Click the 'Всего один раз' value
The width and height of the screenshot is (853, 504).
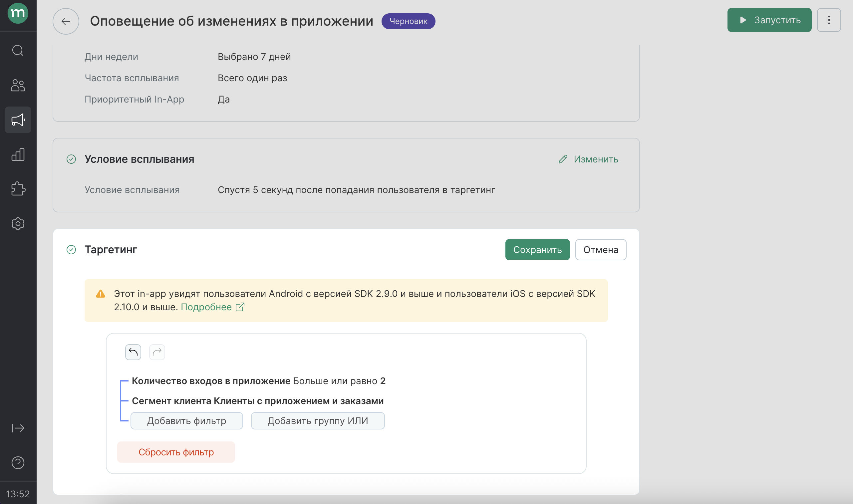coord(252,78)
